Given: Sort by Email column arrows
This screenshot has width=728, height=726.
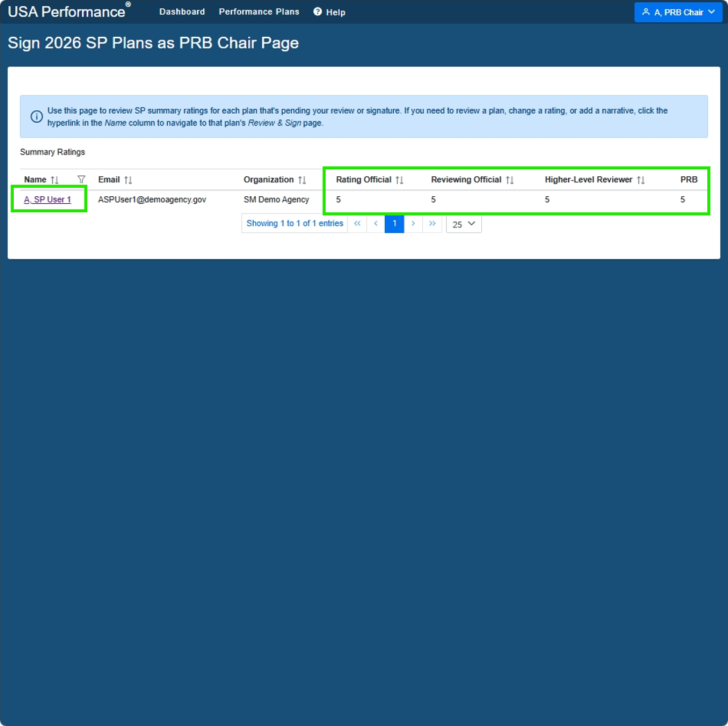Looking at the screenshot, I should [128, 180].
